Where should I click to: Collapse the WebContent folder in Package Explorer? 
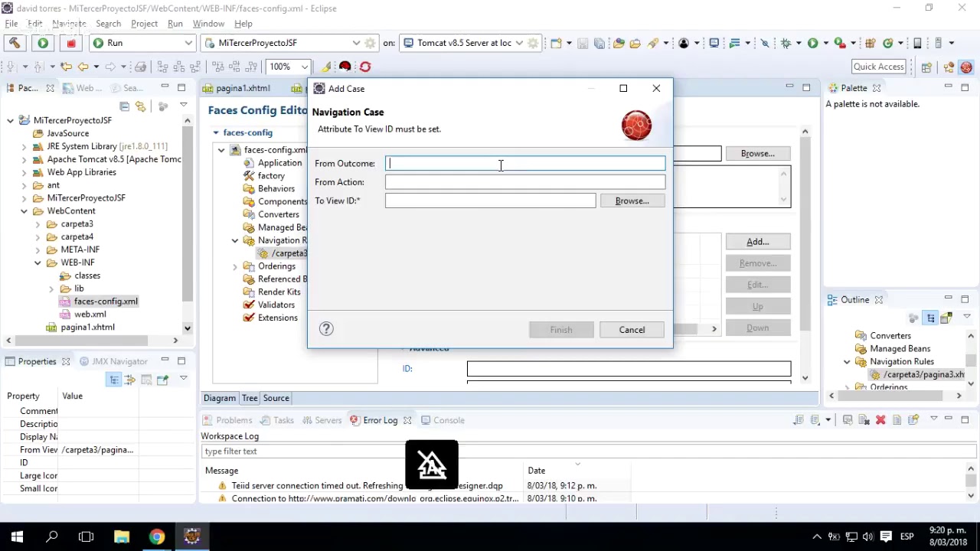tap(24, 211)
